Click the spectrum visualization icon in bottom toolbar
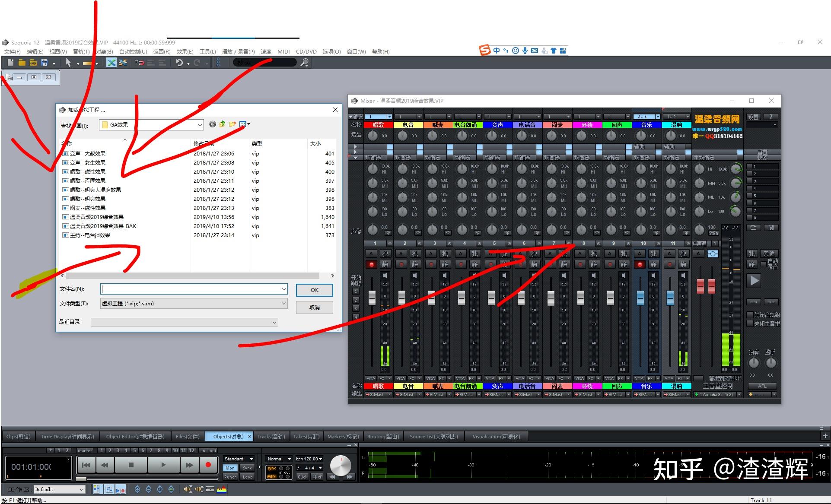Viewport: 831px width, 504px height. click(221, 489)
